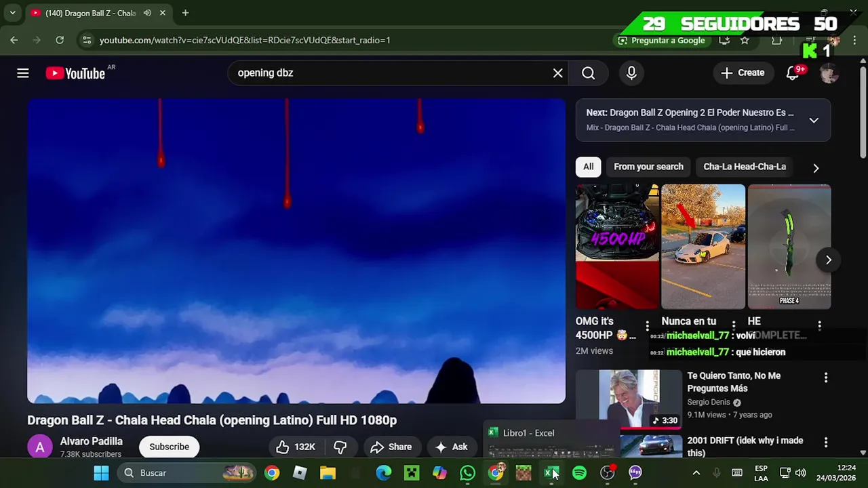Click the Ask button below video
Screen dimensions: 868x488
452,447
